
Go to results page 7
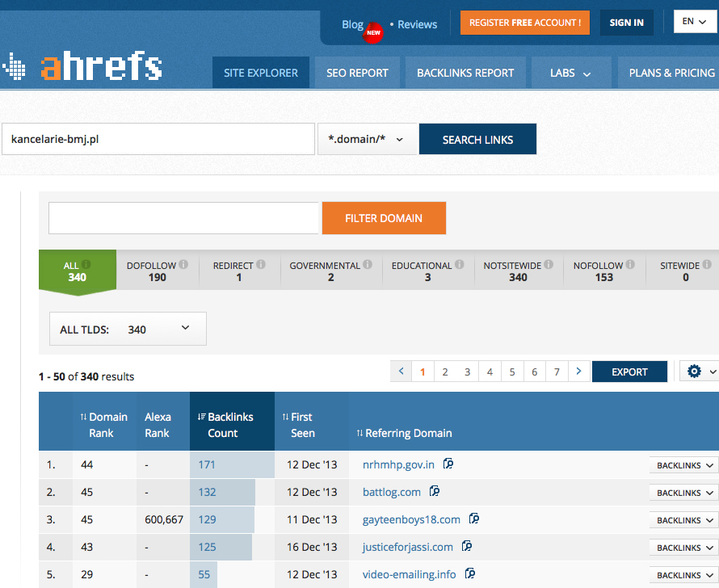pyautogui.click(x=557, y=372)
